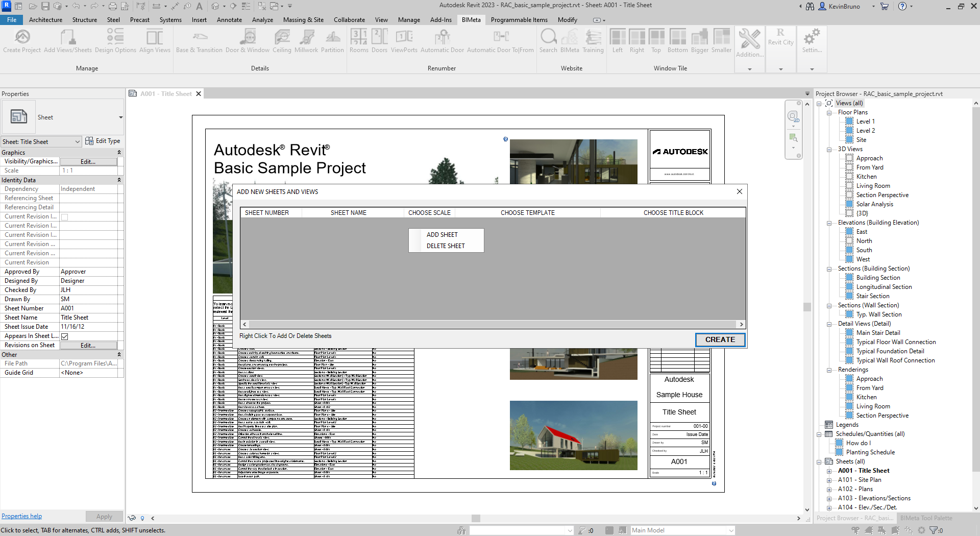The height and width of the screenshot is (536, 980).
Task: Make window tile Smaller
Action: tap(722, 41)
